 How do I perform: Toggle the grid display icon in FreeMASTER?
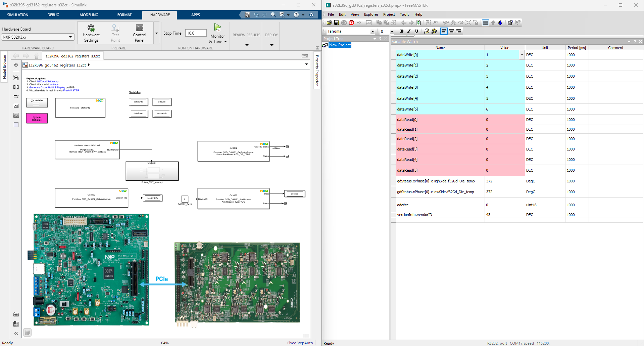click(x=485, y=23)
